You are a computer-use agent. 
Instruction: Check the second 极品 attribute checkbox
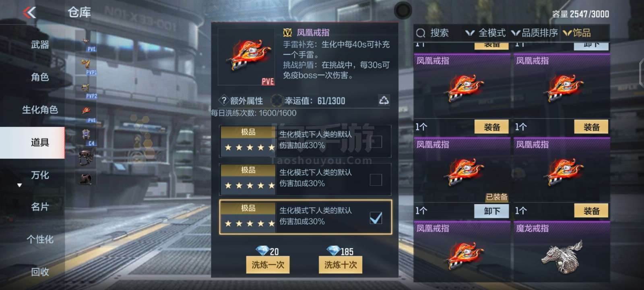[376, 180]
